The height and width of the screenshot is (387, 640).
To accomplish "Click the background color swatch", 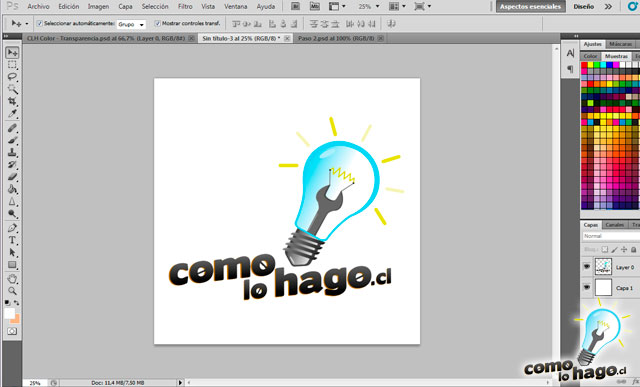I will 16,320.
